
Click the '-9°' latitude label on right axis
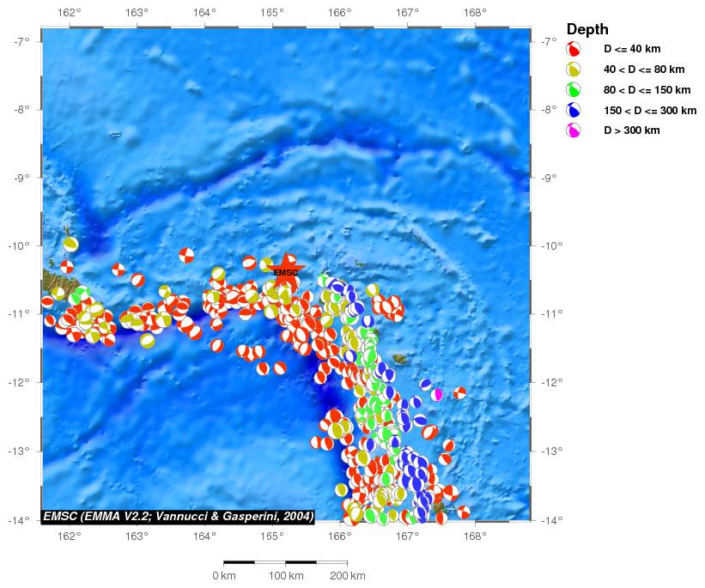[x=548, y=178]
